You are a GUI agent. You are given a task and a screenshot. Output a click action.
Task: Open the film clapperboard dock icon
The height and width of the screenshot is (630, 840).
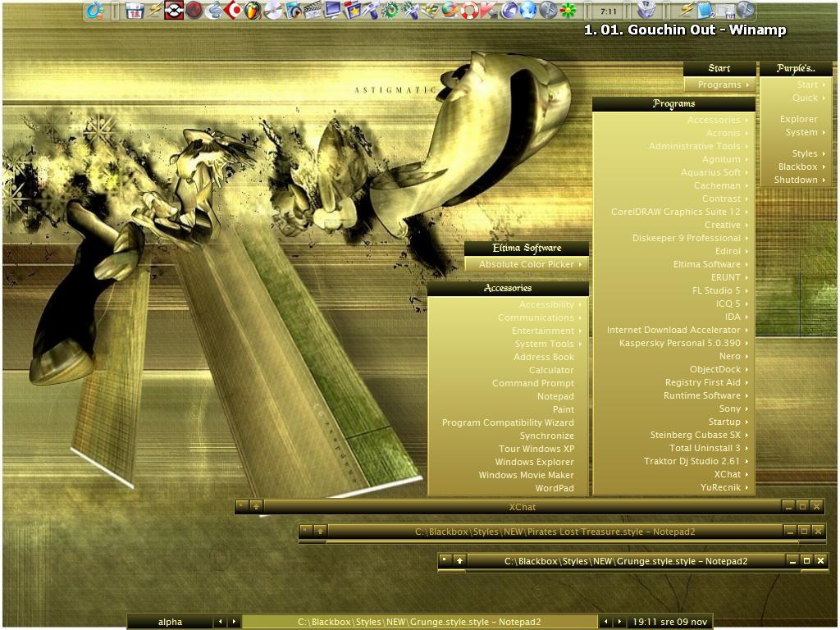click(313, 10)
